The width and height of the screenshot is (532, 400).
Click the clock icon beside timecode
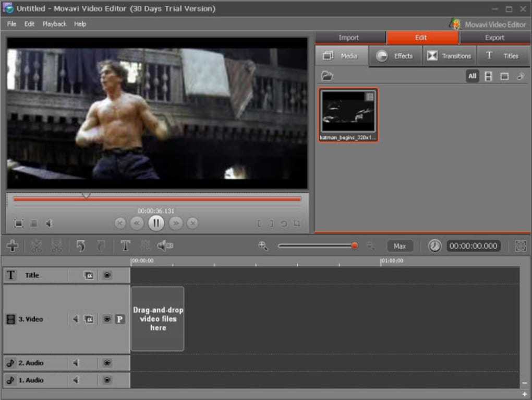pos(434,246)
